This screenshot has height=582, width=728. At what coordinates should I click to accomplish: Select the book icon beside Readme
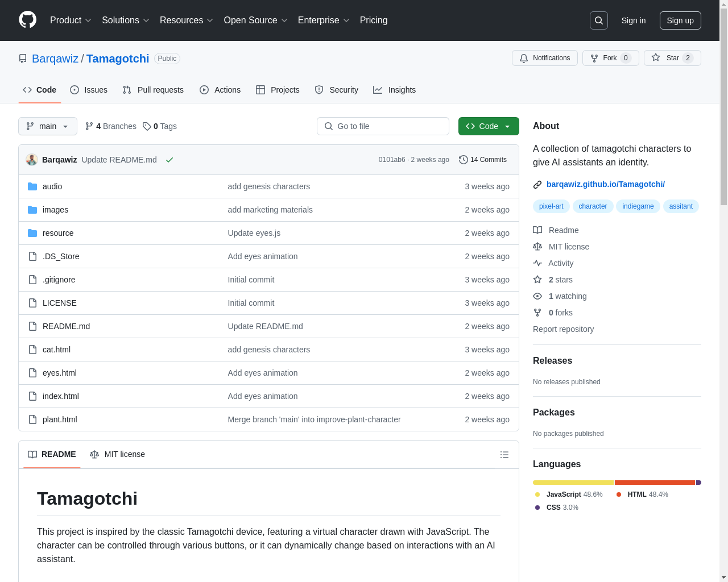(537, 230)
